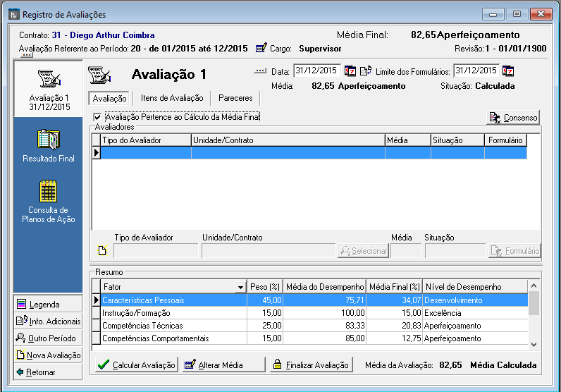
Task: Click the Data input field
Action: coord(316,71)
